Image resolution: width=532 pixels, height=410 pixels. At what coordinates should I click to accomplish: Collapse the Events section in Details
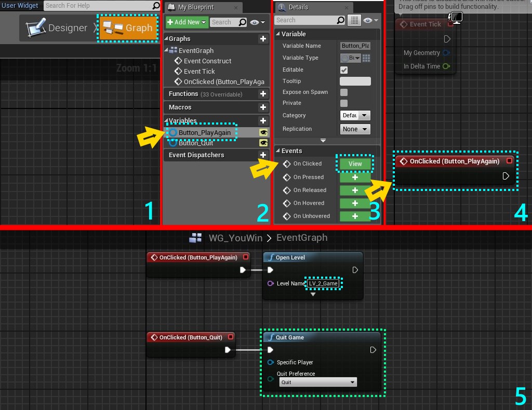point(278,150)
